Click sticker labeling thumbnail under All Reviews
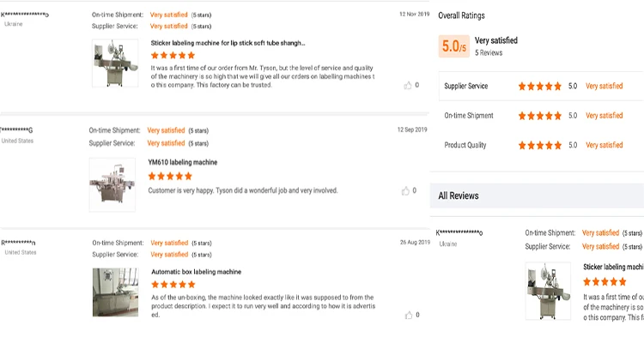 click(548, 291)
